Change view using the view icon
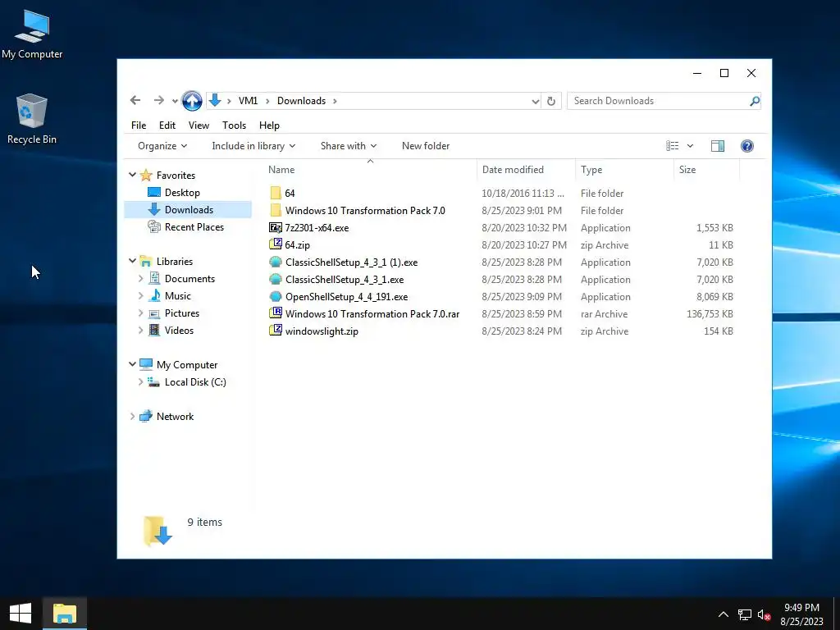840x630 pixels. pos(673,146)
